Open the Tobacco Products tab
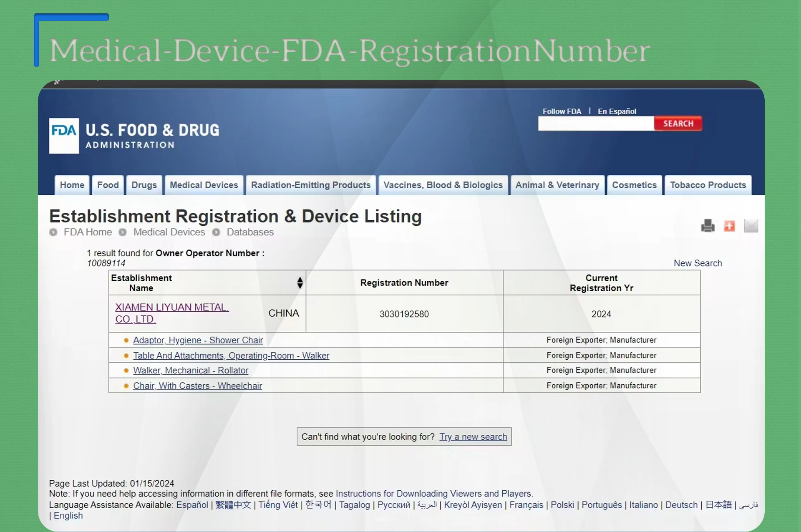Viewport: 801px width, 532px height. point(708,185)
